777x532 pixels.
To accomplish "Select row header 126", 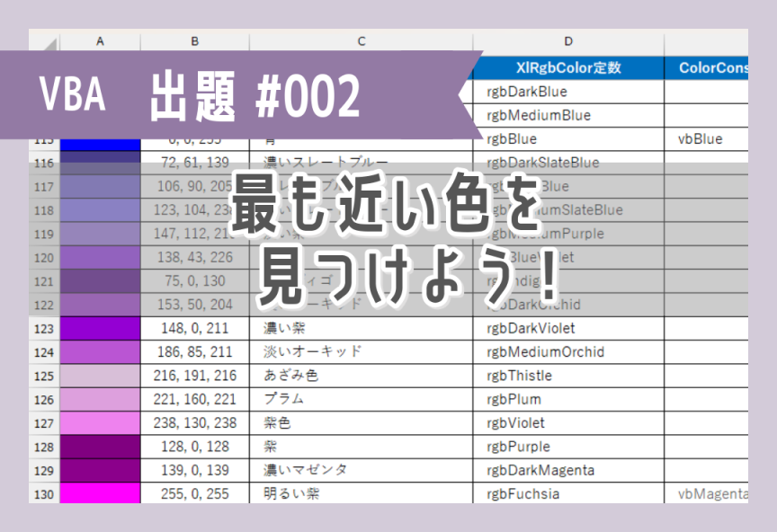I will pyautogui.click(x=44, y=400).
